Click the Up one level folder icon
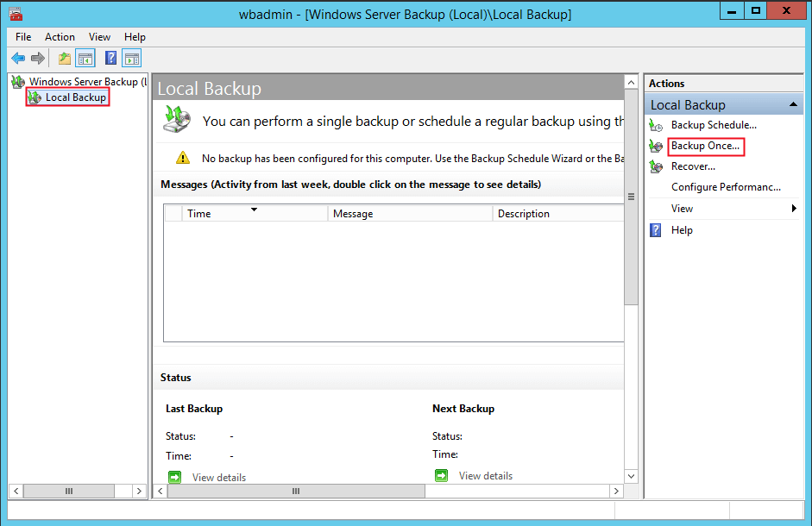 click(64, 58)
